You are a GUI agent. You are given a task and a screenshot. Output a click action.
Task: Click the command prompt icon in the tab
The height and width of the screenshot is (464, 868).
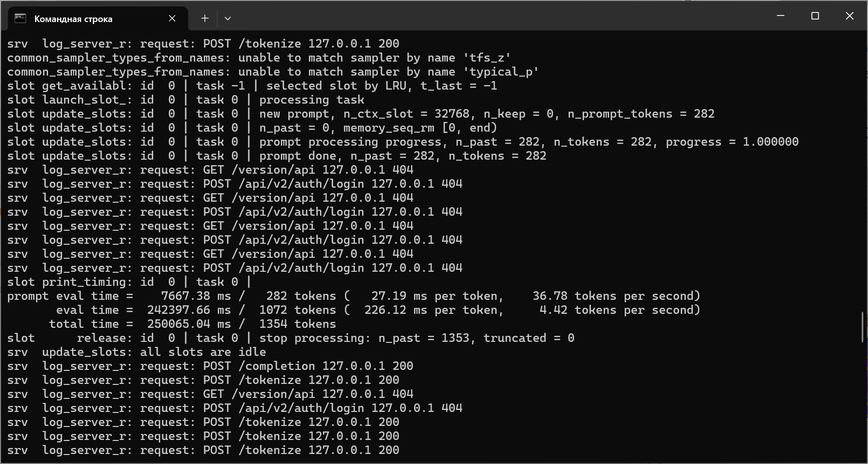pyautogui.click(x=20, y=19)
